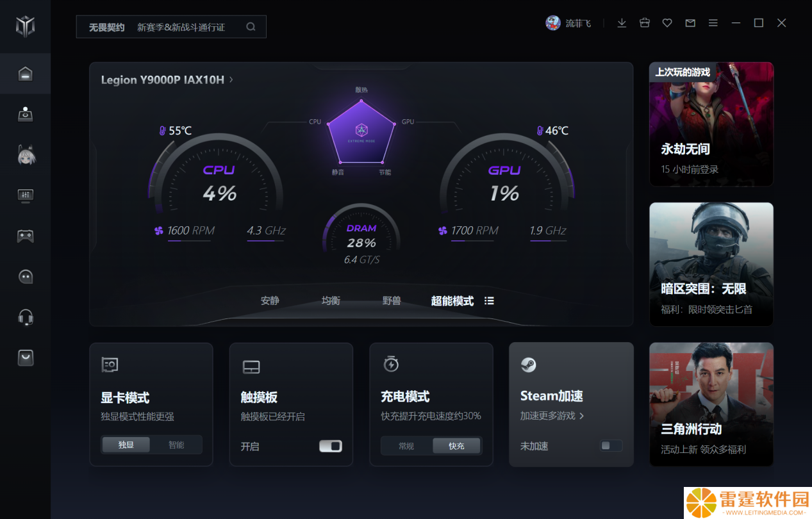Enable the Steam加速 toggle switch

tap(611, 445)
